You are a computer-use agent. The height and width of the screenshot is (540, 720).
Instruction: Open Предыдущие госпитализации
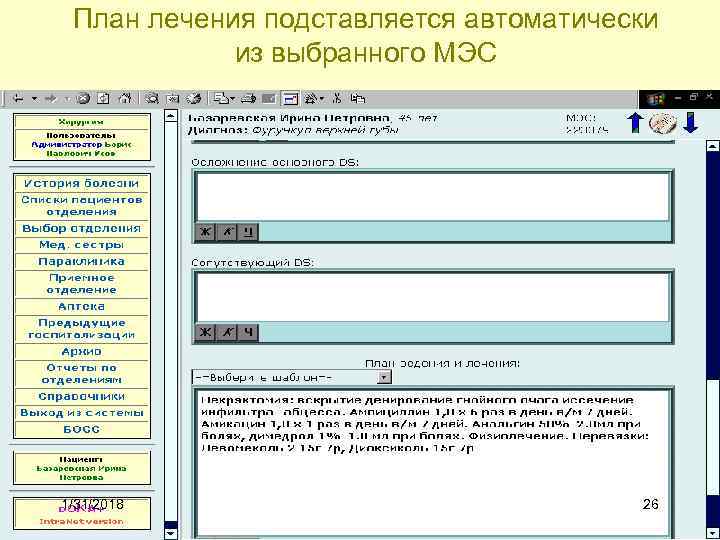click(81, 329)
